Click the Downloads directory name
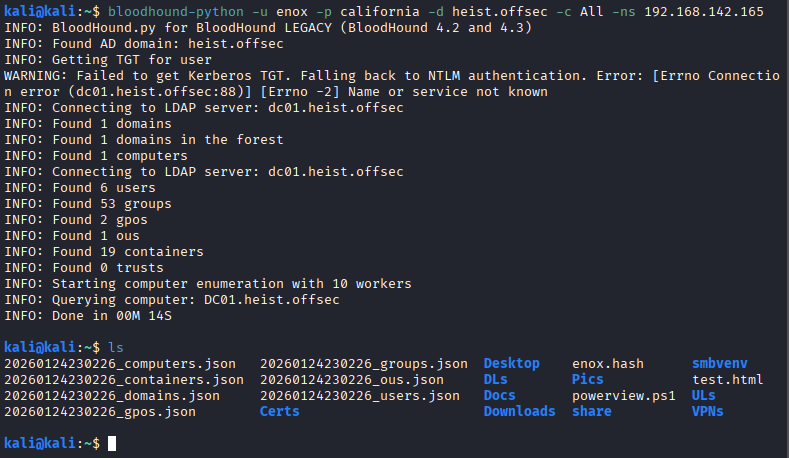The height and width of the screenshot is (458, 789). pyautogui.click(x=519, y=411)
